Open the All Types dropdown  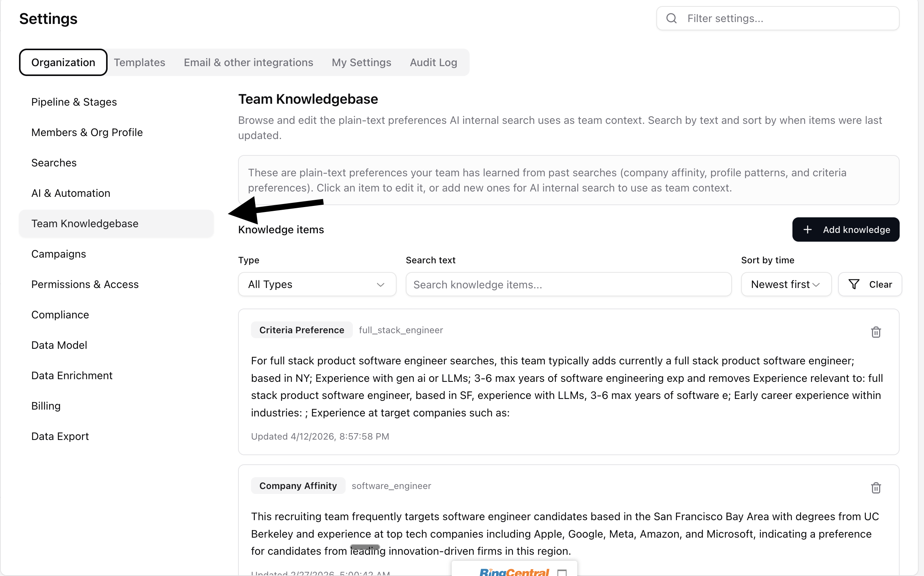click(x=317, y=284)
